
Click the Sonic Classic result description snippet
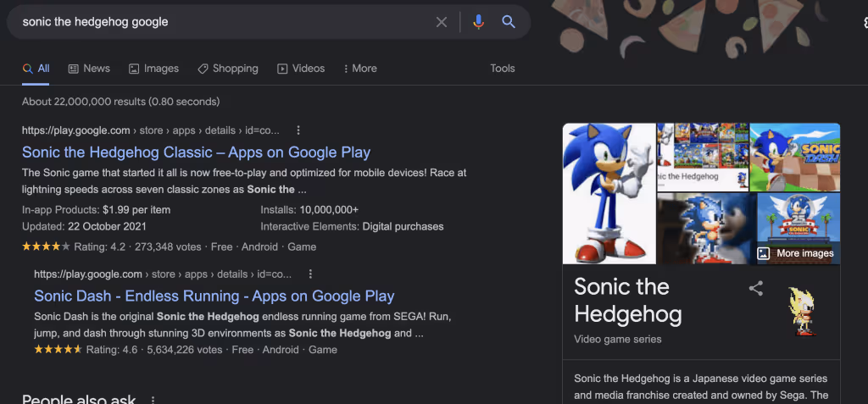pyautogui.click(x=244, y=181)
